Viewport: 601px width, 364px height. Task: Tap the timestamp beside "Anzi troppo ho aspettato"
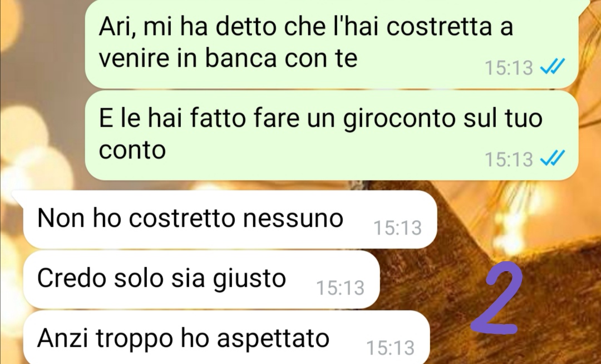390,348
